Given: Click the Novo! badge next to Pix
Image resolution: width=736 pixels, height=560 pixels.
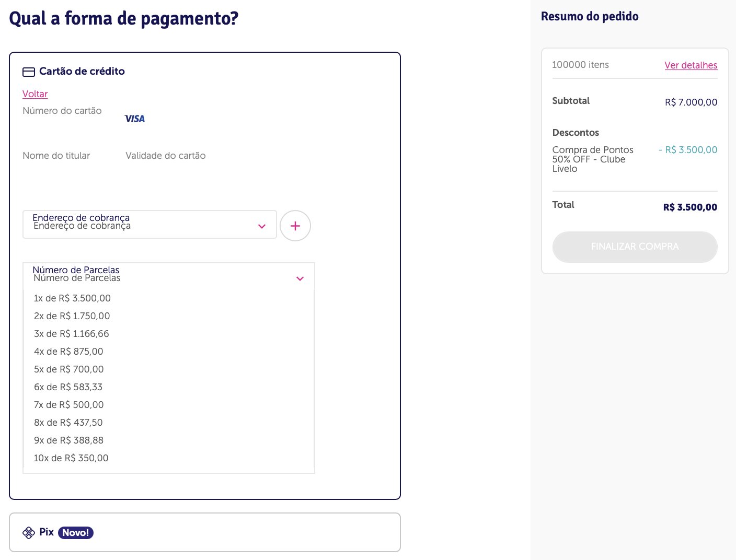Looking at the screenshot, I should pos(76,533).
